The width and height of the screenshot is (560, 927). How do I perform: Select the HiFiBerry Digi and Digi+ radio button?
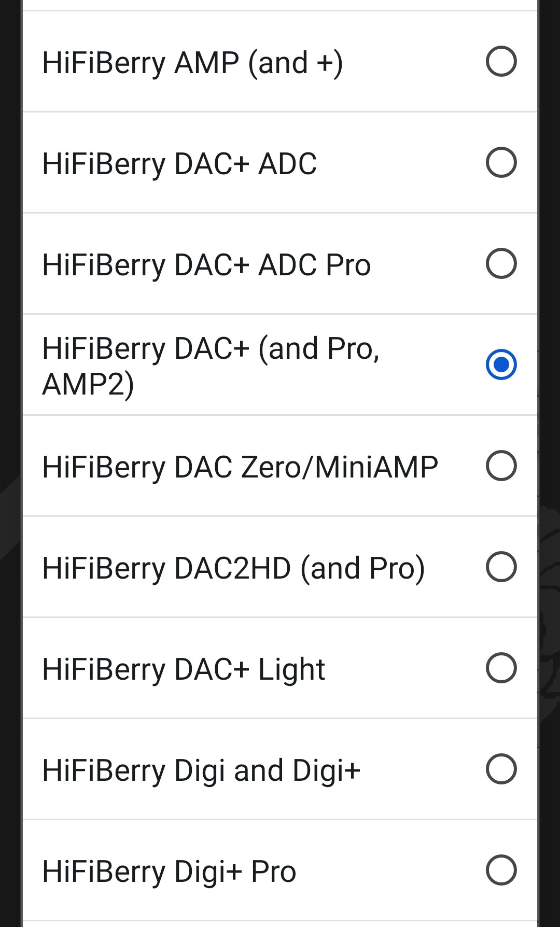(x=501, y=769)
